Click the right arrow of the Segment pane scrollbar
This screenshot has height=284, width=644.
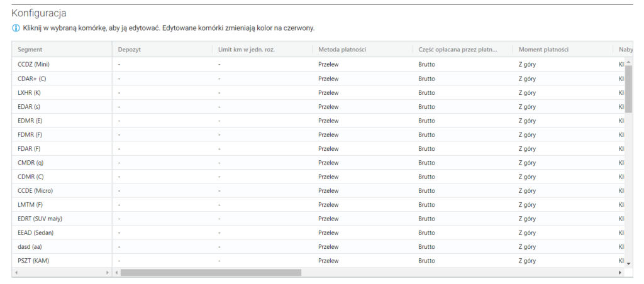108,273
